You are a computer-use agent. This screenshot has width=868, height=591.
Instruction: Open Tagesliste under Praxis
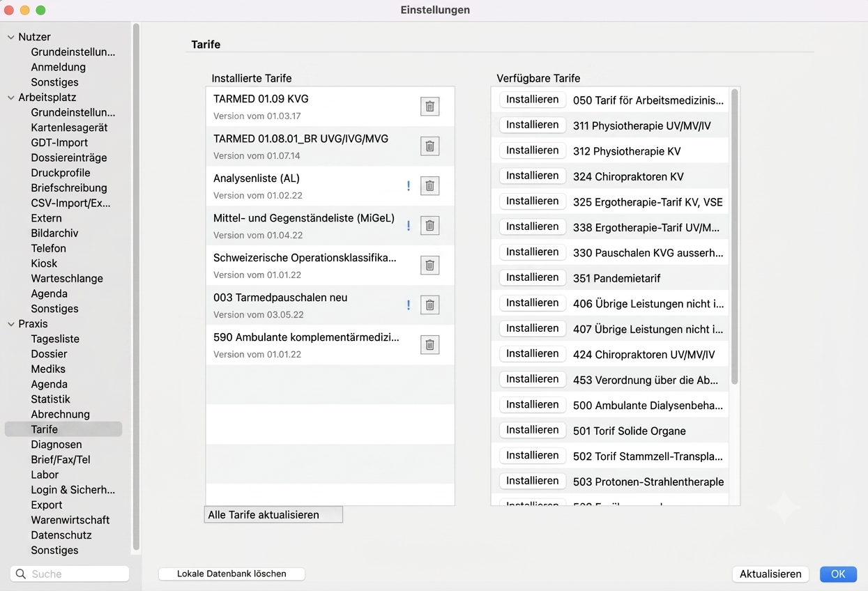pyautogui.click(x=55, y=339)
